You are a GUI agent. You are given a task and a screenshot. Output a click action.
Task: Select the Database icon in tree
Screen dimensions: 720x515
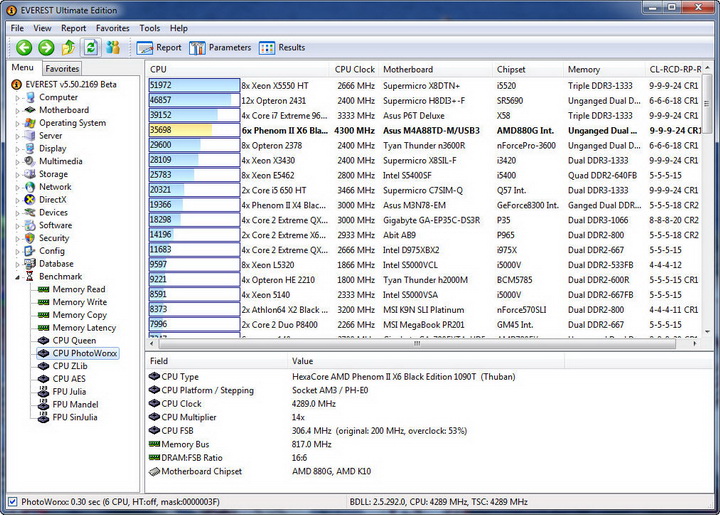pos(30,264)
